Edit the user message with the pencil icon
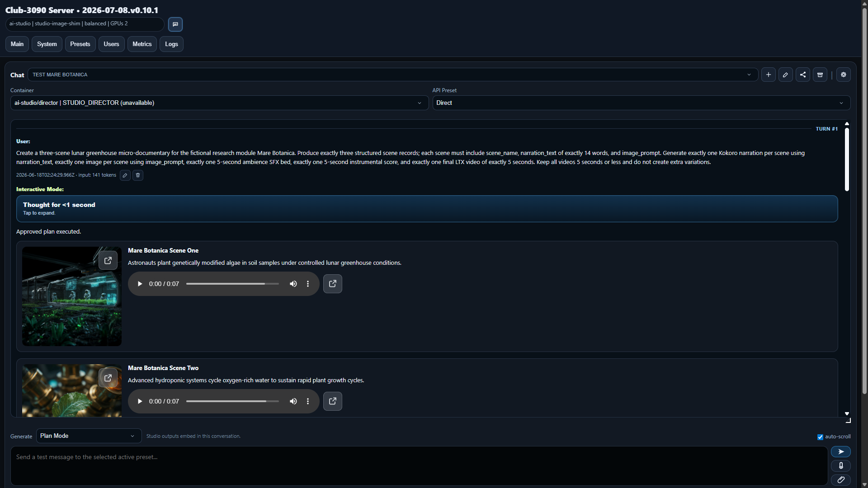The height and width of the screenshot is (488, 868). point(125,175)
